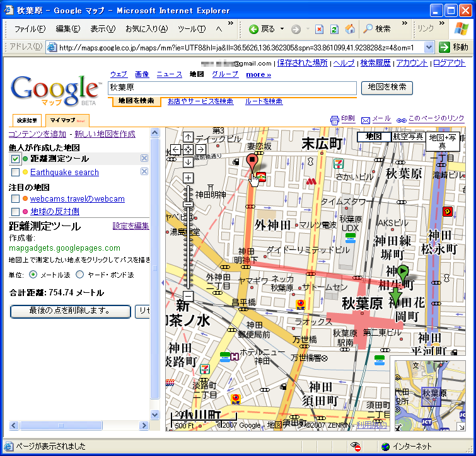Refresh the page with green arrows icon
Screen dimensions: 476x456
(334, 29)
